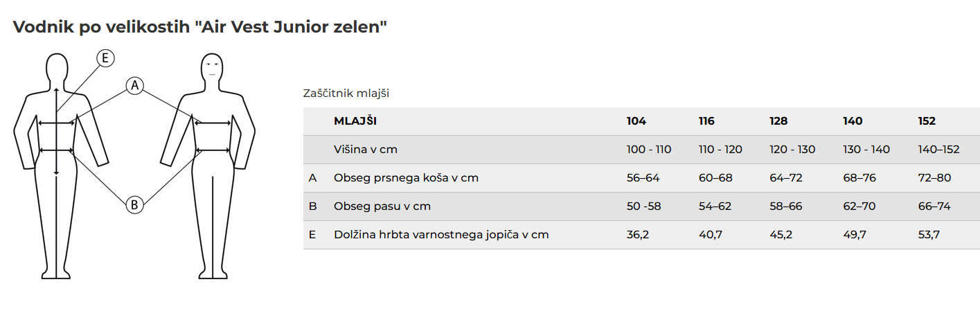
Task: Select the 140 size column header
Action: 853,121
